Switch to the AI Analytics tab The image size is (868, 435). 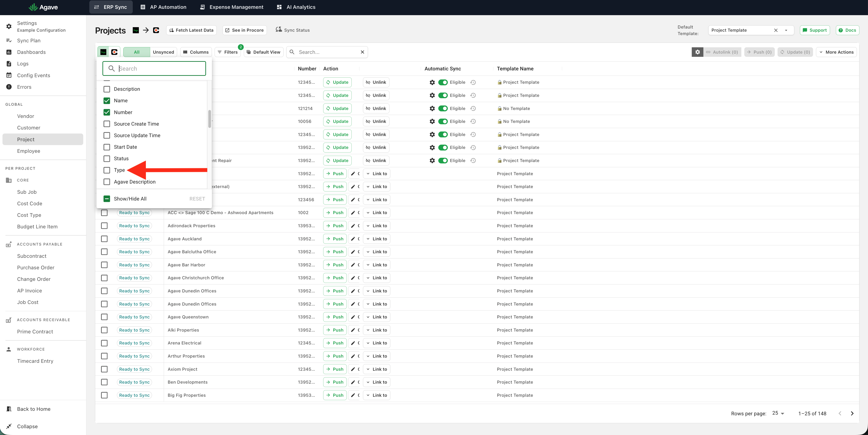(x=296, y=7)
